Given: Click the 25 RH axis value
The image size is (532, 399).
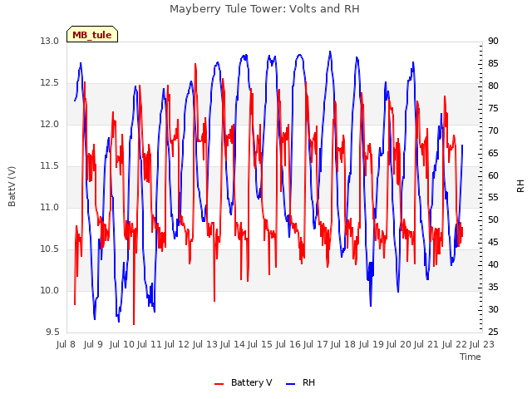Looking at the screenshot, I should coord(493,332).
